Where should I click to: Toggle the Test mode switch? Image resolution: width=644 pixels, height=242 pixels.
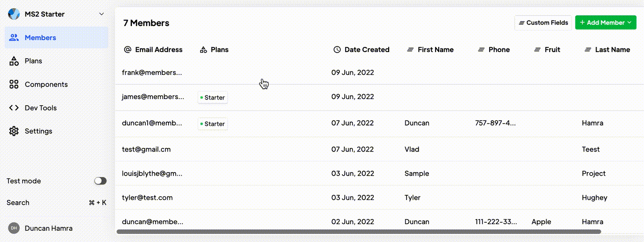(x=101, y=181)
